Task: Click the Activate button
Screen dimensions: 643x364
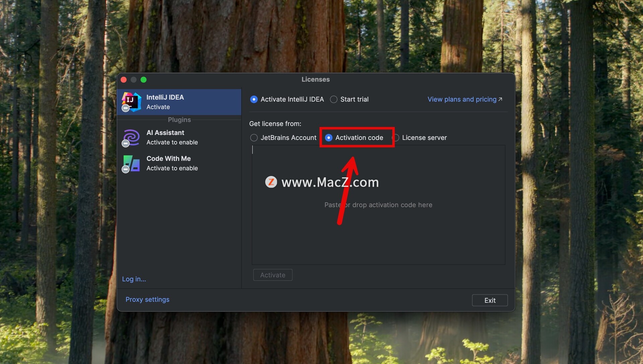Action: pyautogui.click(x=273, y=275)
